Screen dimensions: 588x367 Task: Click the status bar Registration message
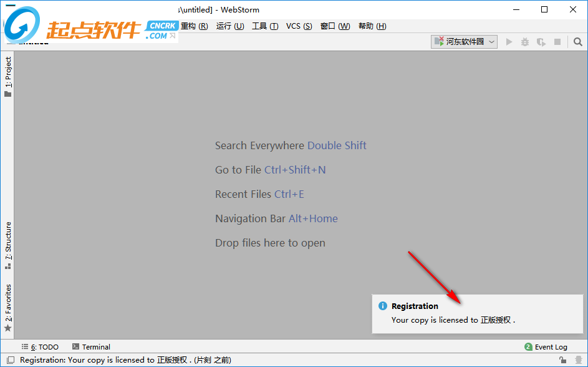click(125, 360)
